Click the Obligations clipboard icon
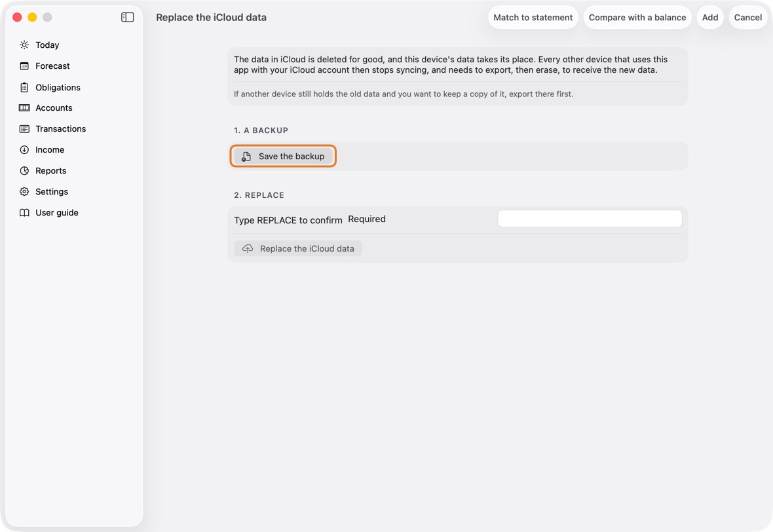This screenshot has width=773, height=532. tap(24, 87)
